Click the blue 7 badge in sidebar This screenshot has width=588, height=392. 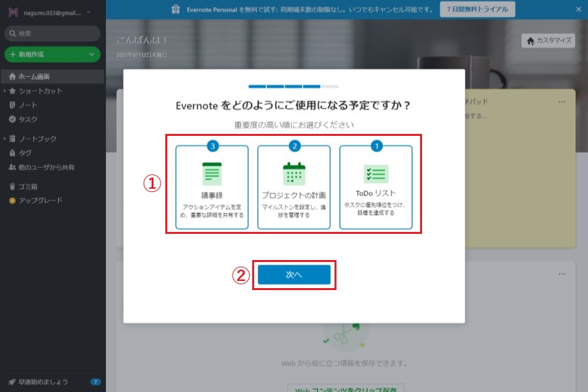click(x=95, y=382)
